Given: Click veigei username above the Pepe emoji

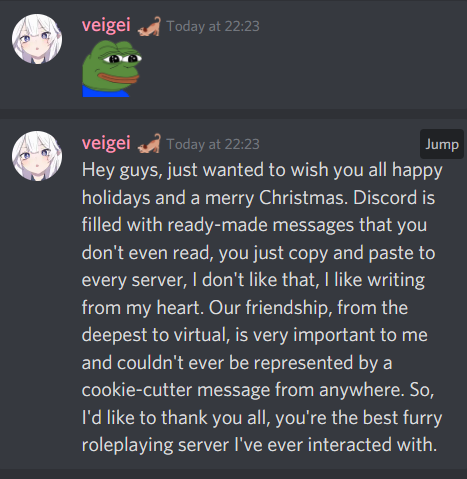Looking at the screenshot, I should [106, 25].
